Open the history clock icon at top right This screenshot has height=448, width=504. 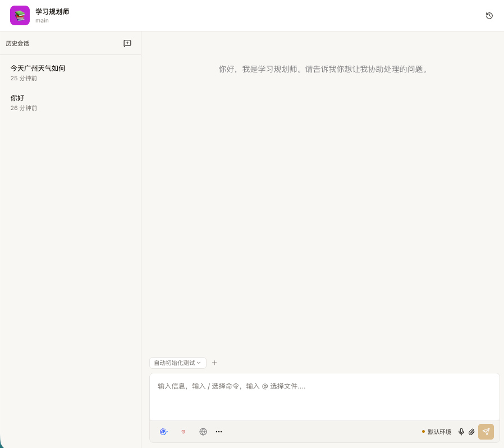[x=489, y=15]
